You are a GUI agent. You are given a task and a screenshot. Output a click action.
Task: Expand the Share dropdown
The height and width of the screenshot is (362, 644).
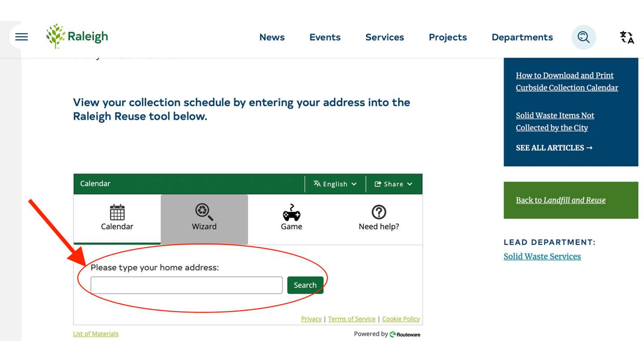tap(394, 184)
